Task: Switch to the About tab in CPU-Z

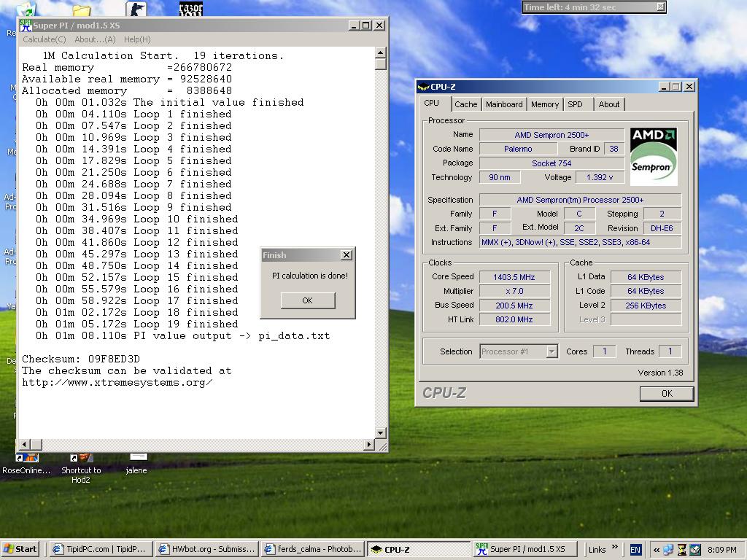Action: tap(609, 104)
